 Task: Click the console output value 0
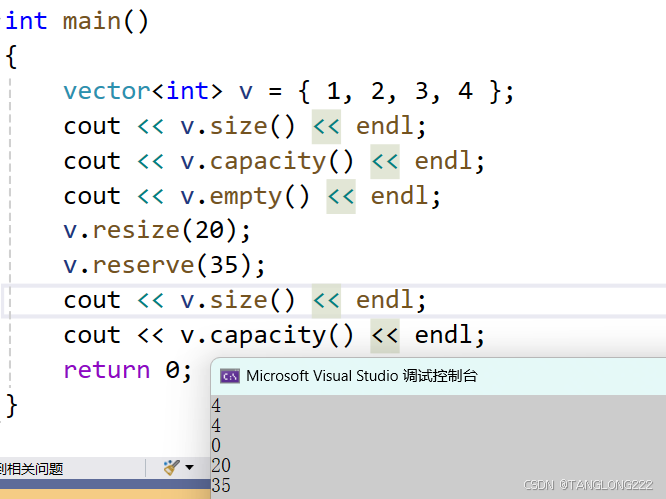coord(216,445)
